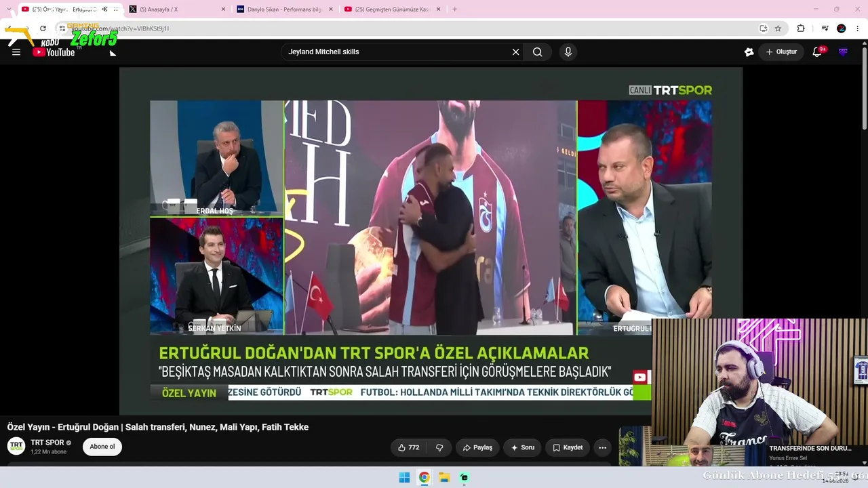Click the star-shaped icon beside Oluştur

pos(749,52)
